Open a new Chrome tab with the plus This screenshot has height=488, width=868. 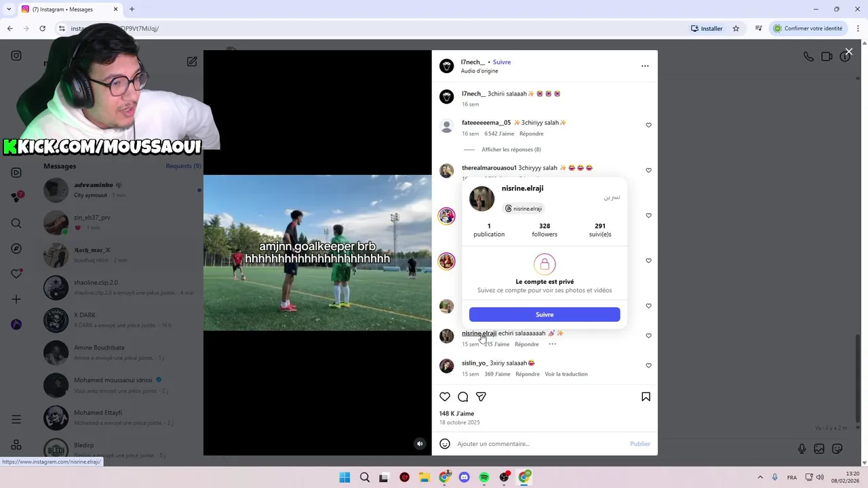[132, 9]
